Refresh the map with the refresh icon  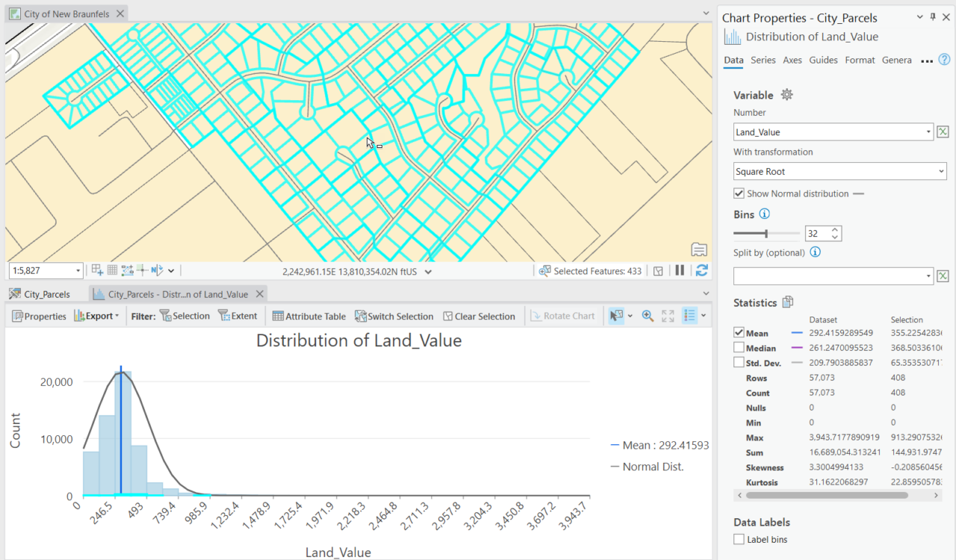(701, 270)
